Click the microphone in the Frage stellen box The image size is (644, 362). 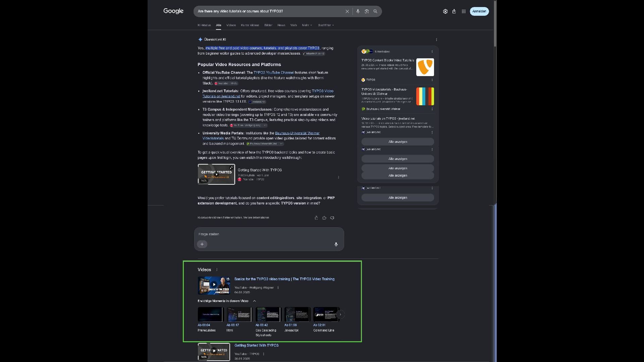[336, 244]
